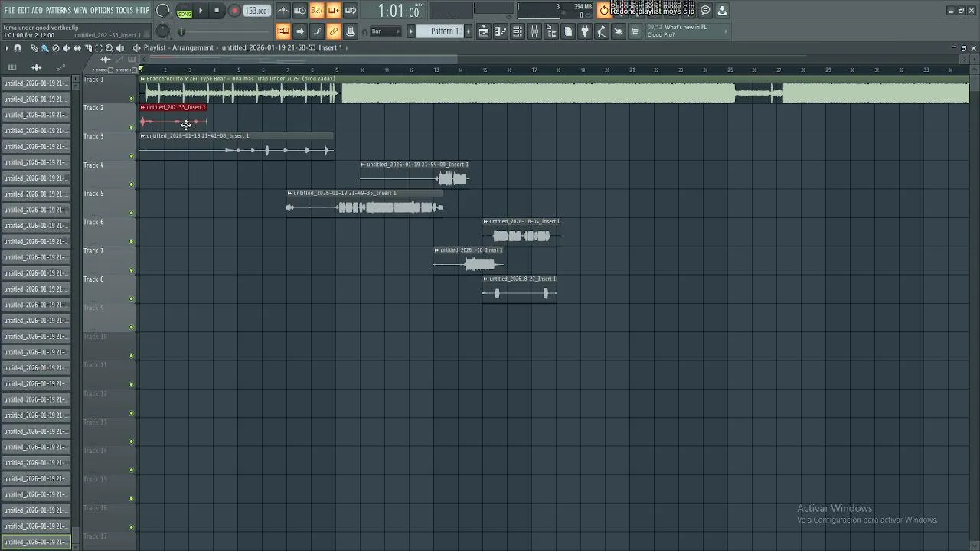
Task: Toggle the playlist snap magnet
Action: (x=18, y=48)
